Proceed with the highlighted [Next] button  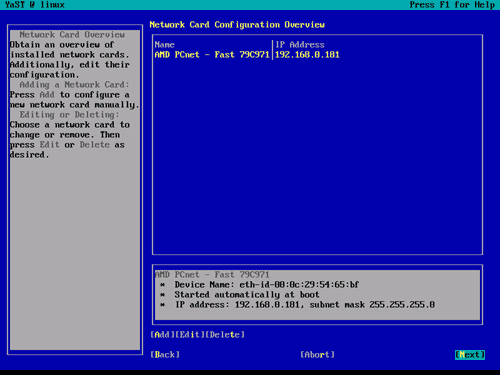470,355
